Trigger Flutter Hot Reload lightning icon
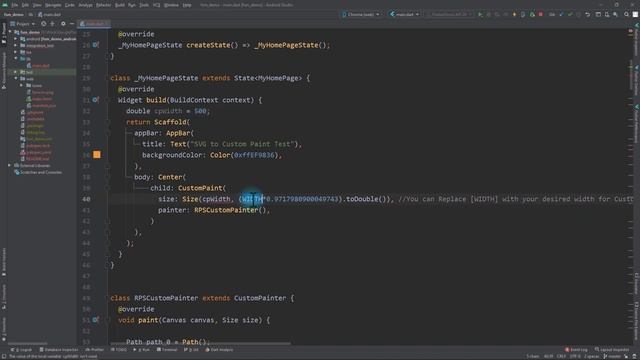The height and width of the screenshot is (360, 640). point(514,14)
